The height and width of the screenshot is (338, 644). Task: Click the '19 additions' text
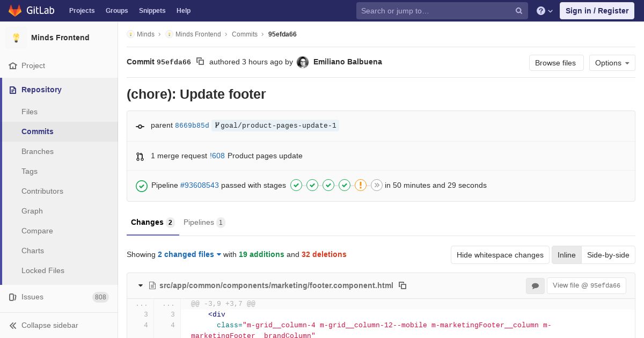(x=261, y=254)
